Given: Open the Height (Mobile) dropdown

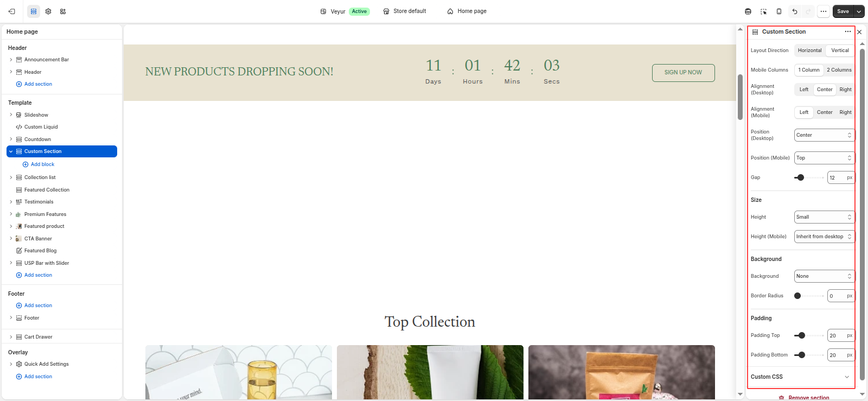Looking at the screenshot, I should 824,237.
